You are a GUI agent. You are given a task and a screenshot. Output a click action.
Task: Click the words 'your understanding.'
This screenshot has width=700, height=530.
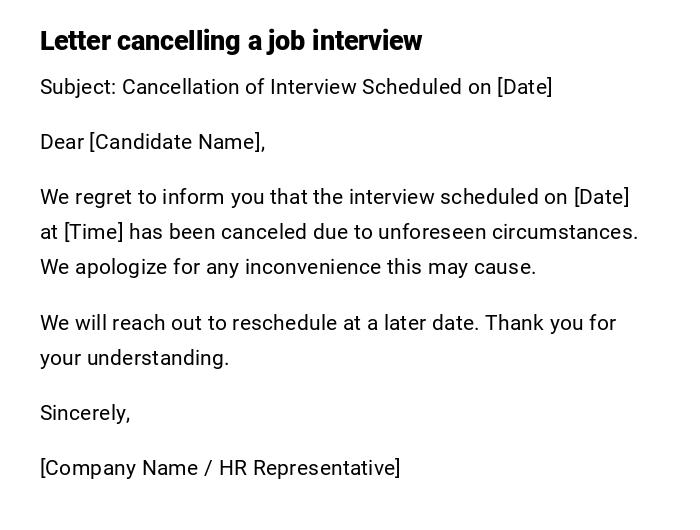(x=134, y=358)
